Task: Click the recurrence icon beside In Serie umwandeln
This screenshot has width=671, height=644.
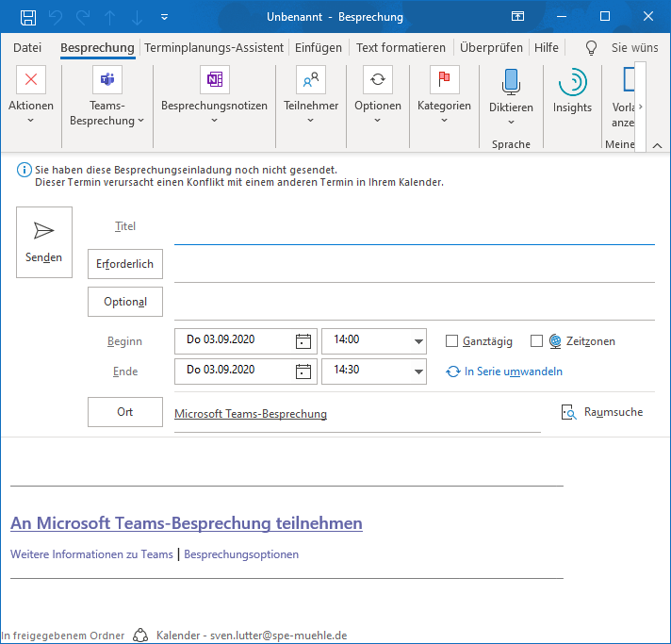Action: pos(452,372)
